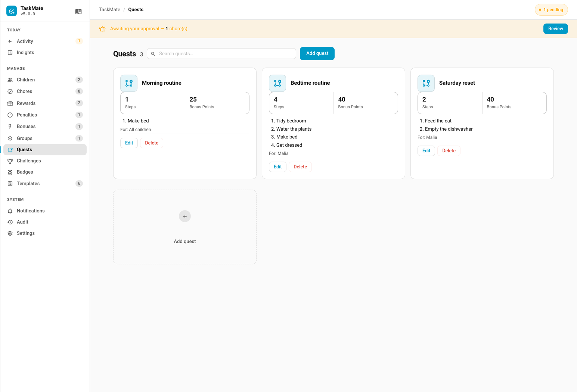Open the Challenges sidebar label
The height and width of the screenshot is (392, 577).
click(x=29, y=161)
